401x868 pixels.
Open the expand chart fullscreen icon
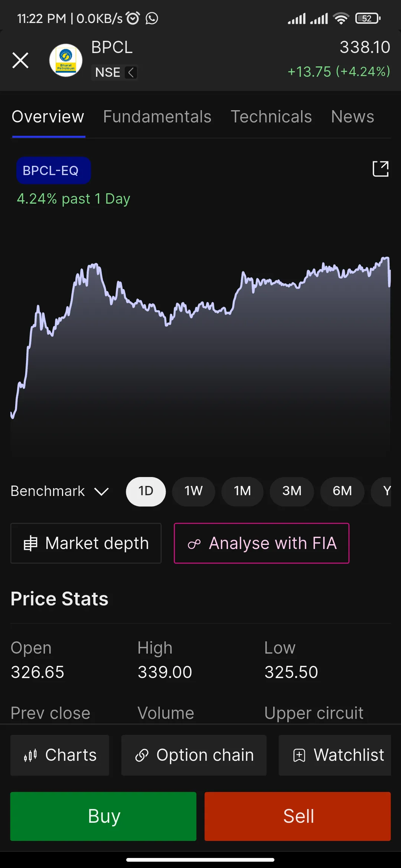(x=380, y=169)
